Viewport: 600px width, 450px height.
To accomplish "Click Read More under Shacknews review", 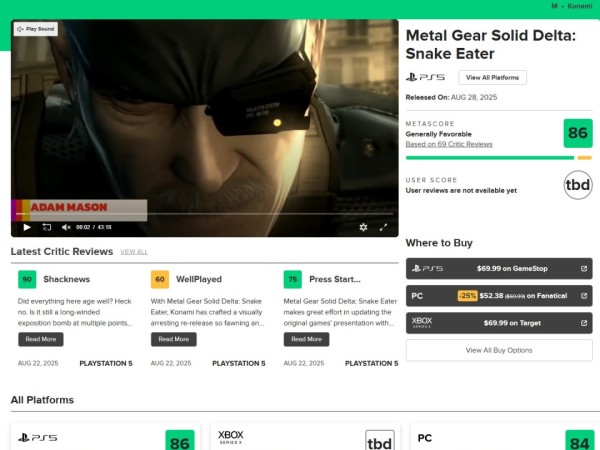I will (x=41, y=339).
